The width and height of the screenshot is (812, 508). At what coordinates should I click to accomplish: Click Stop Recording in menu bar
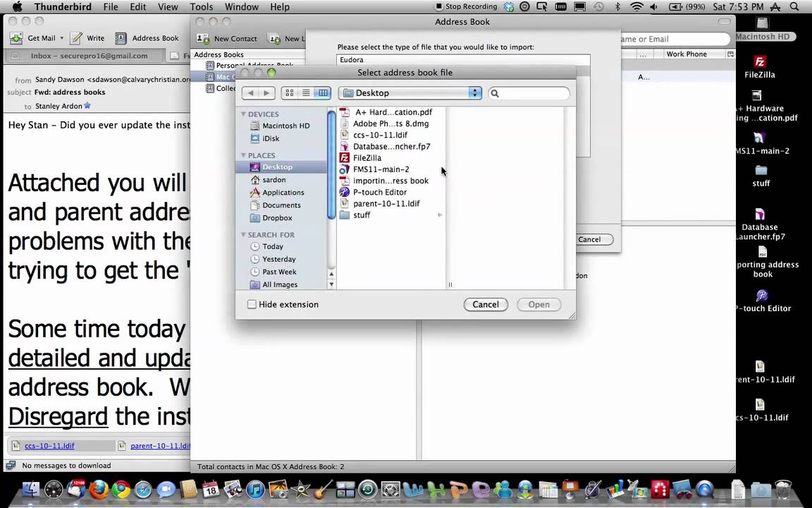pyautogui.click(x=466, y=7)
